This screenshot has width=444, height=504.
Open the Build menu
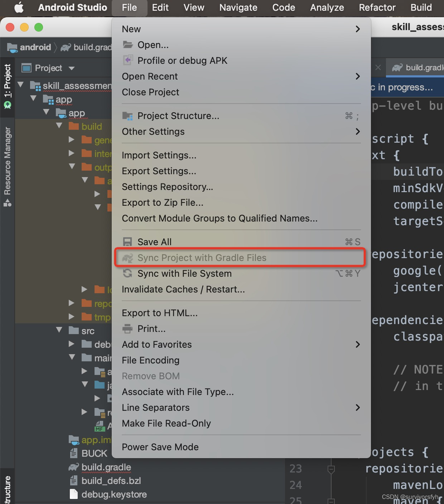[421, 8]
